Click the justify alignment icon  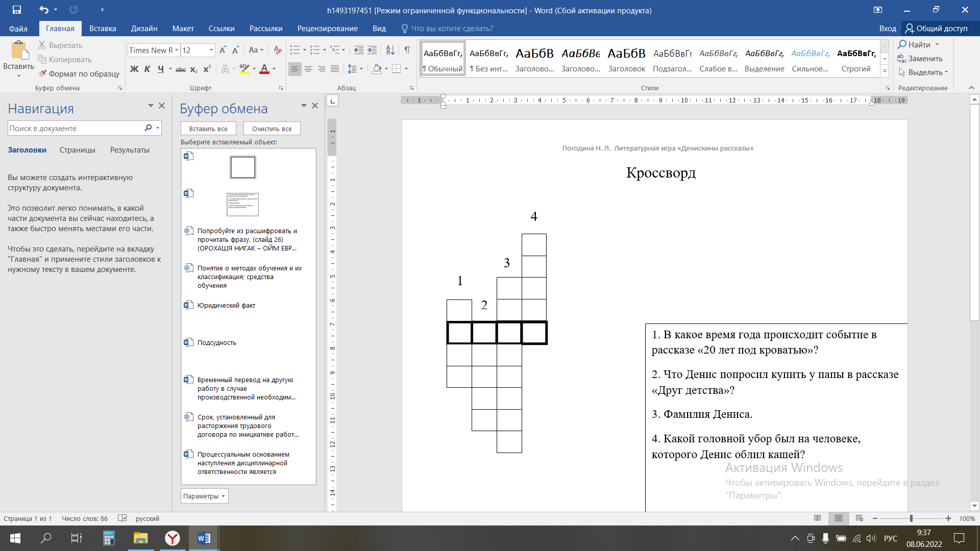[x=335, y=69]
